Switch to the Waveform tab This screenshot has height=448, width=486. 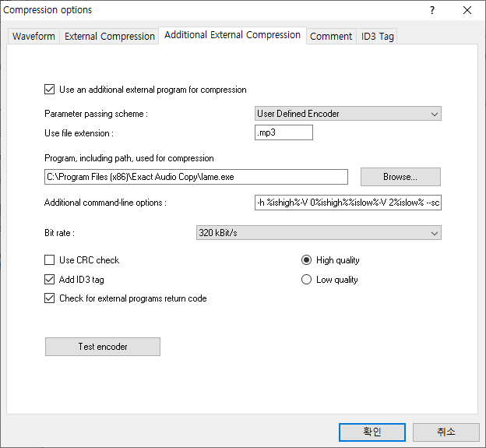point(33,37)
